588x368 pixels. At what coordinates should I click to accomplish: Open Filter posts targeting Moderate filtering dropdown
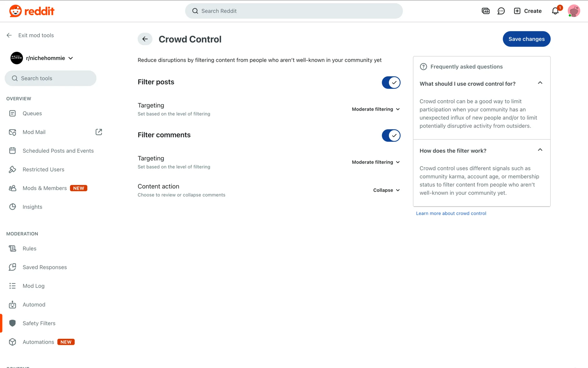point(376,109)
